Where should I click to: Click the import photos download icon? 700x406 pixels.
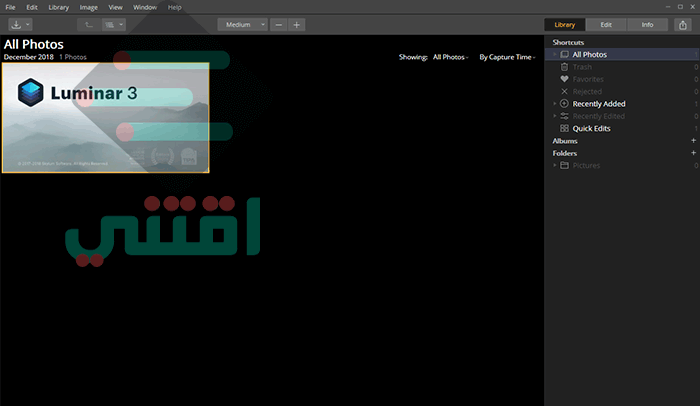tap(16, 25)
